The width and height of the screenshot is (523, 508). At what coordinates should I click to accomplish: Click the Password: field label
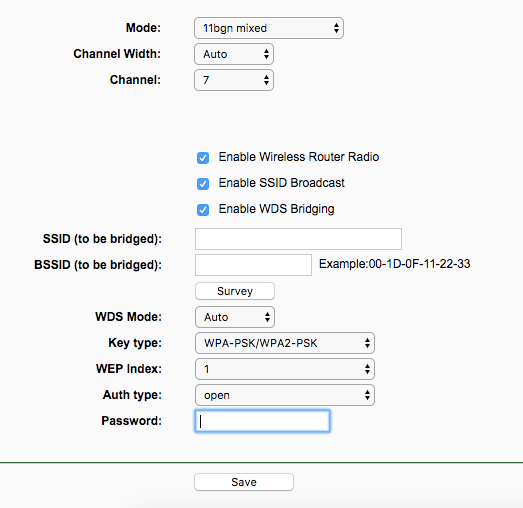point(131,421)
